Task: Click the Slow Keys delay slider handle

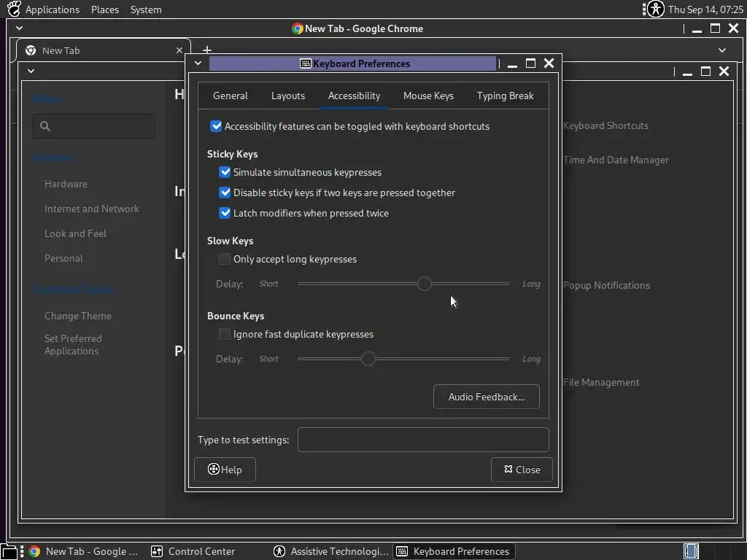Action: click(x=424, y=284)
